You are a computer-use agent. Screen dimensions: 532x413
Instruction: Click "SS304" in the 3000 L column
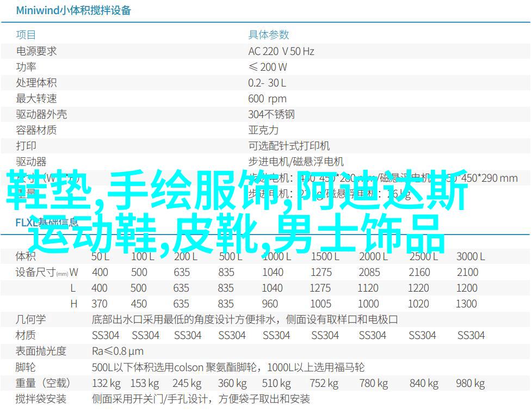pos(471,335)
